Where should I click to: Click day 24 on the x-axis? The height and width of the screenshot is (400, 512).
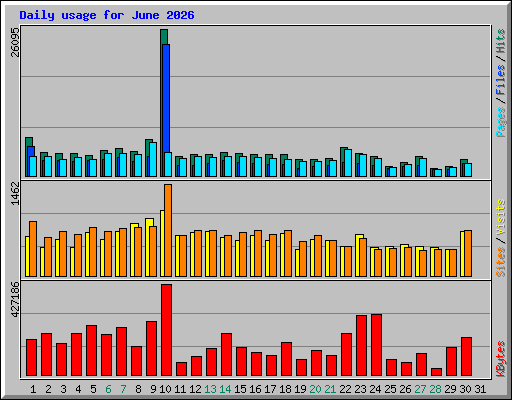point(375,389)
